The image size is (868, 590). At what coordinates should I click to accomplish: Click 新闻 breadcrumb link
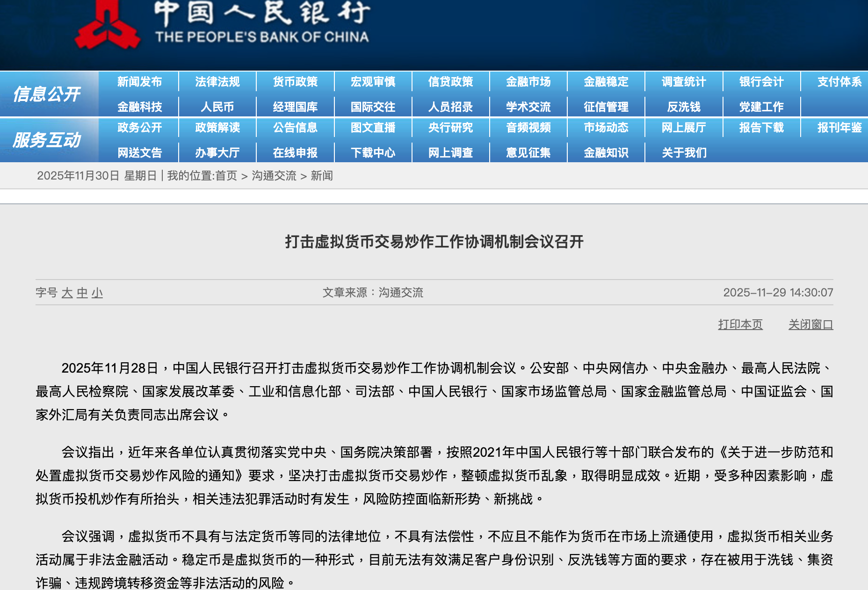click(322, 176)
